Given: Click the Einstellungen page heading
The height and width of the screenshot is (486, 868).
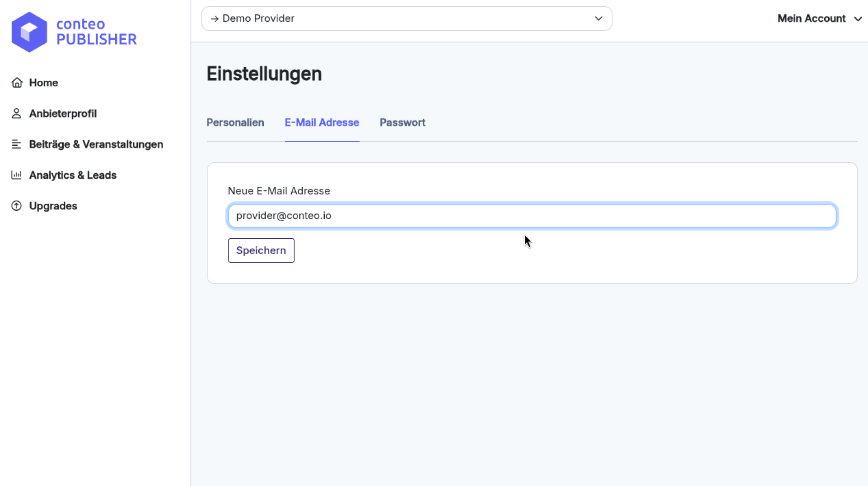Looking at the screenshot, I should click(264, 73).
